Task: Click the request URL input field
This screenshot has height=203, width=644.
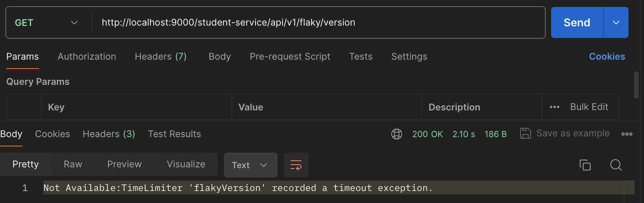Action: [x=317, y=23]
